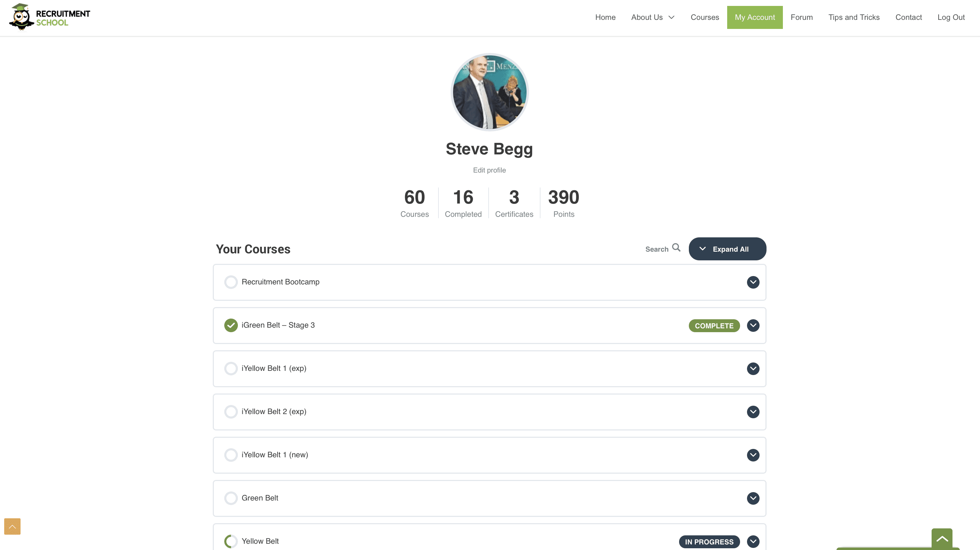Click the Log Out link
This screenshot has width=980, height=550.
point(951,17)
